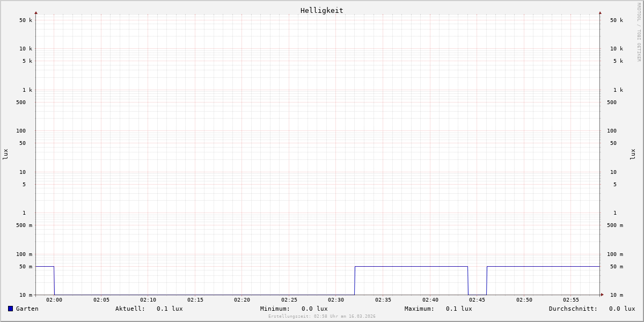Click the right vertical lux axis label
Image resolution: width=644 pixels, height=322 pixels.
coord(633,154)
